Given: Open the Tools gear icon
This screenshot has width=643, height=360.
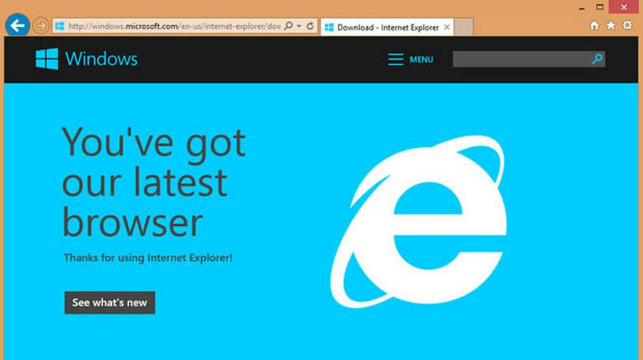Looking at the screenshot, I should [627, 25].
